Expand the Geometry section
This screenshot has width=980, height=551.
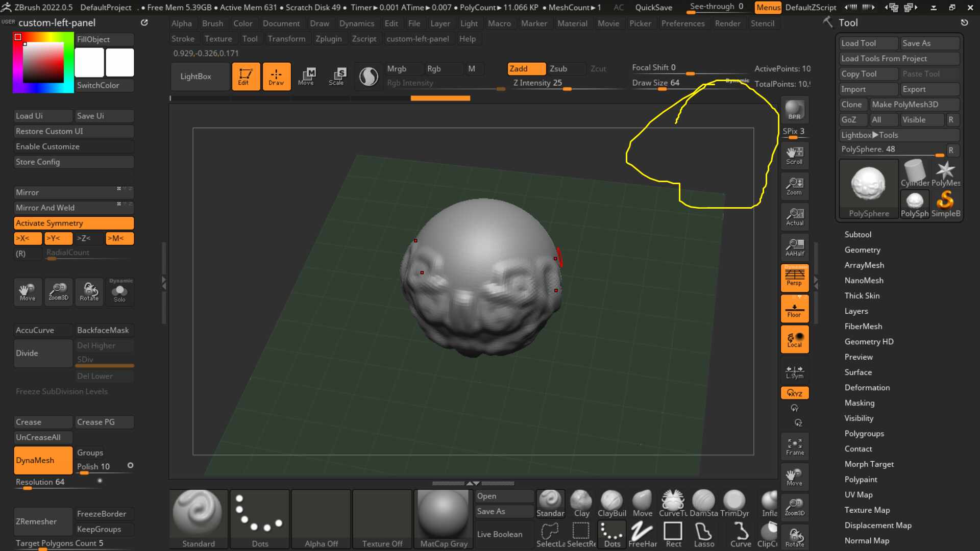(x=862, y=249)
